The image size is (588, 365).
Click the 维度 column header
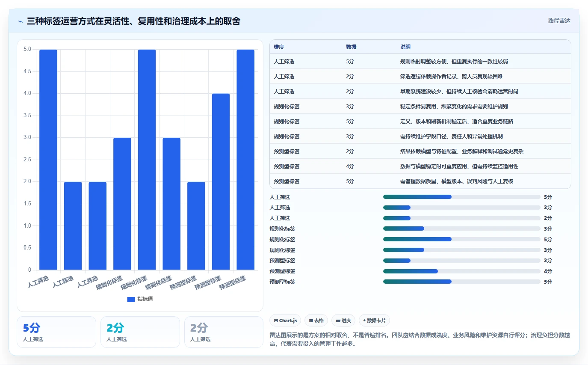click(279, 47)
